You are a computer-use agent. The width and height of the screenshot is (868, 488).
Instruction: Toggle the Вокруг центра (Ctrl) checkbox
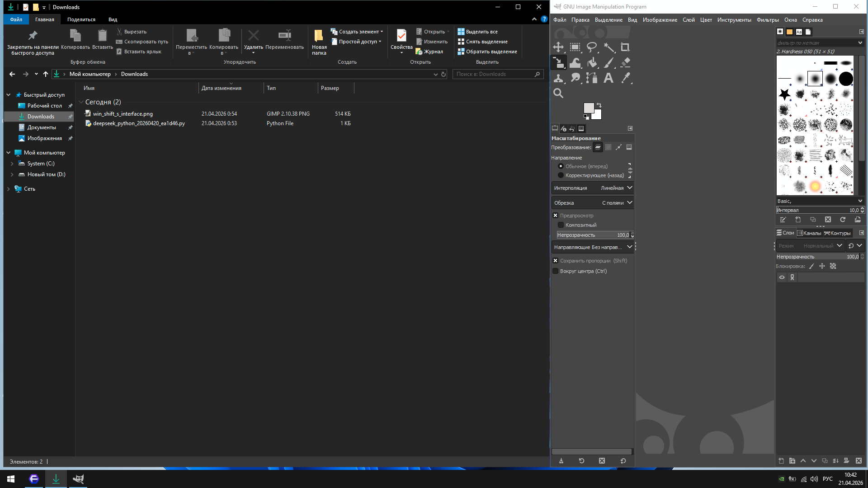[x=556, y=271]
